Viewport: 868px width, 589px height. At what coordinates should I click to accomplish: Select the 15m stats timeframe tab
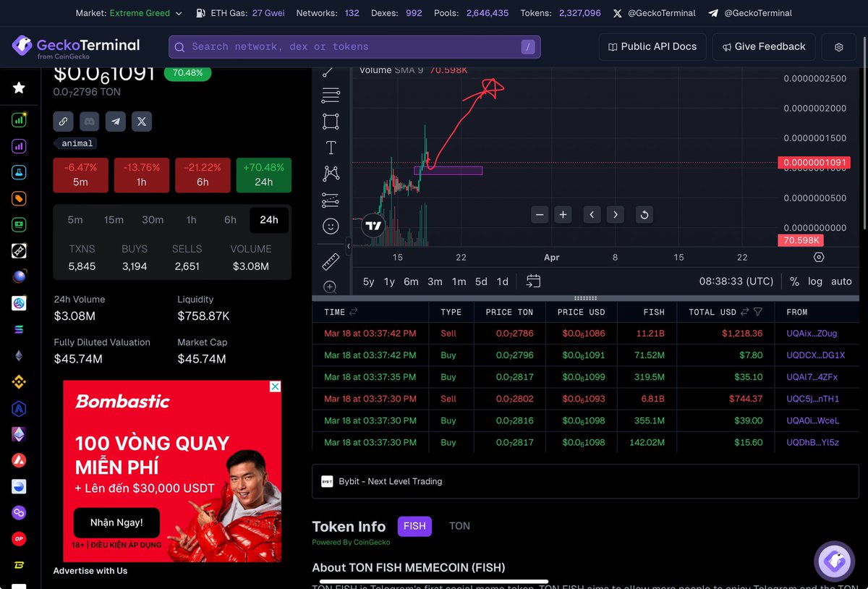(114, 220)
